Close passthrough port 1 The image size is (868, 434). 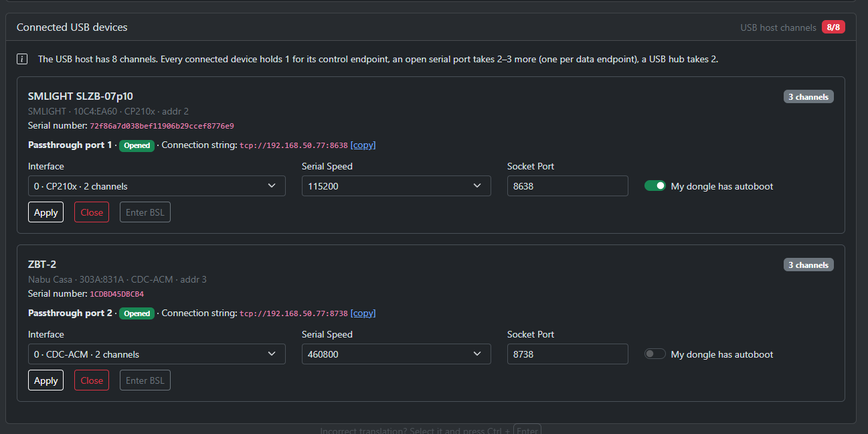click(x=92, y=212)
